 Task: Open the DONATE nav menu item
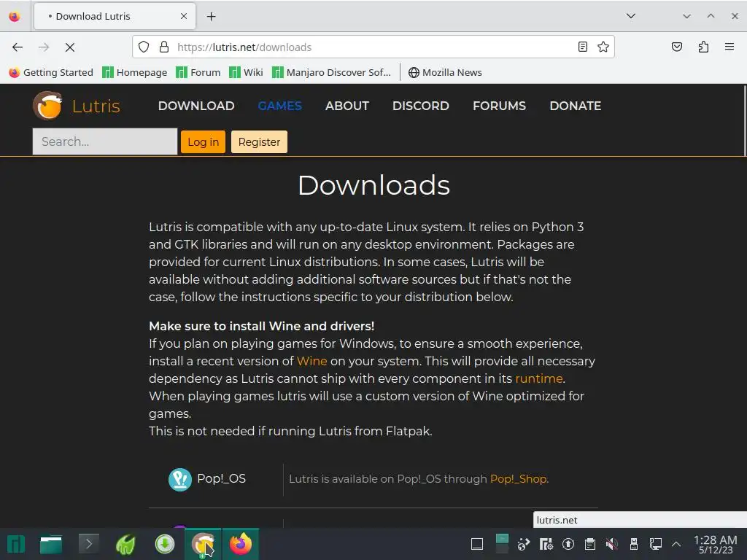pos(576,106)
